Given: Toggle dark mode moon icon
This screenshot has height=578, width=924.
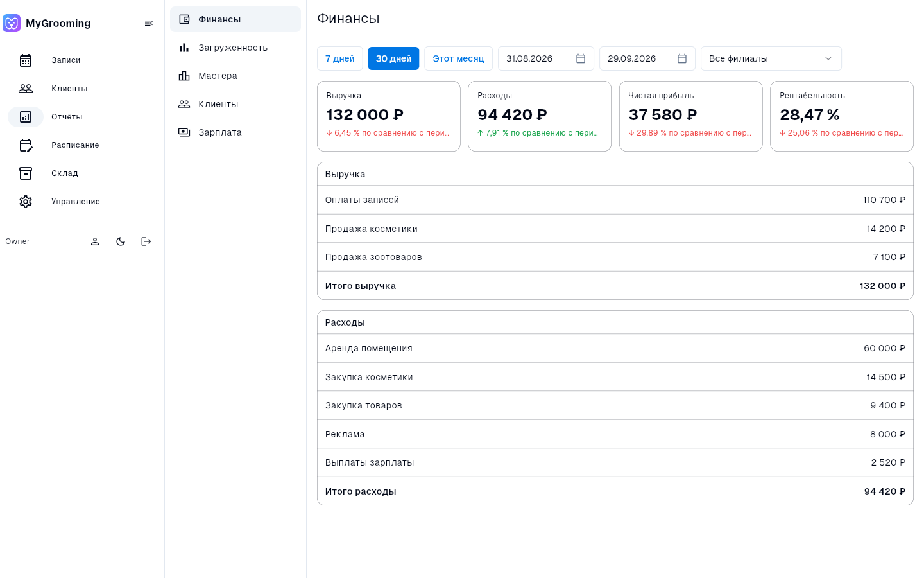Looking at the screenshot, I should [121, 241].
